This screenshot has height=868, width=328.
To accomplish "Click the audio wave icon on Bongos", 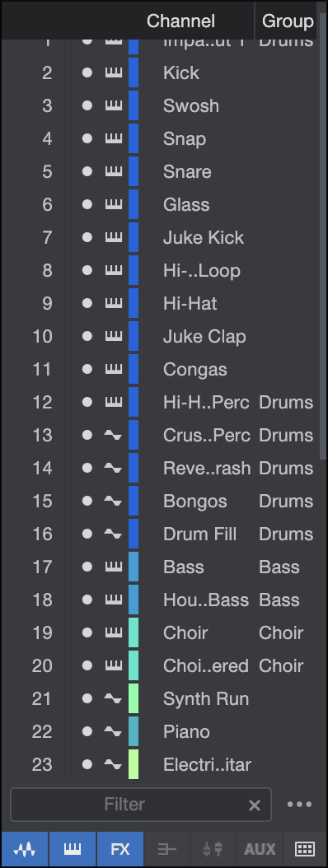I will coord(113,501).
